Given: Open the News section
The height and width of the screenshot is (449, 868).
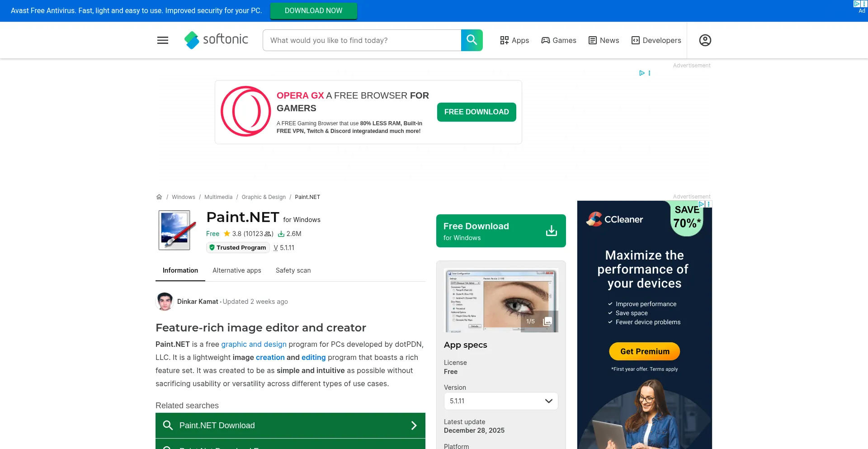Looking at the screenshot, I should tap(604, 40).
